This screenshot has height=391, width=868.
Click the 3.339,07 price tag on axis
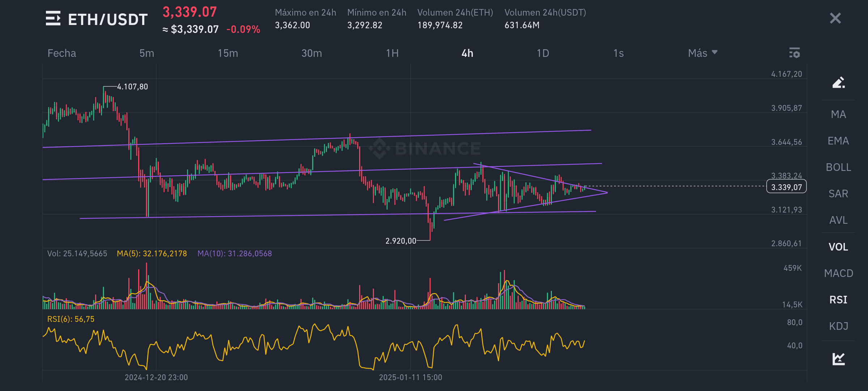point(786,187)
